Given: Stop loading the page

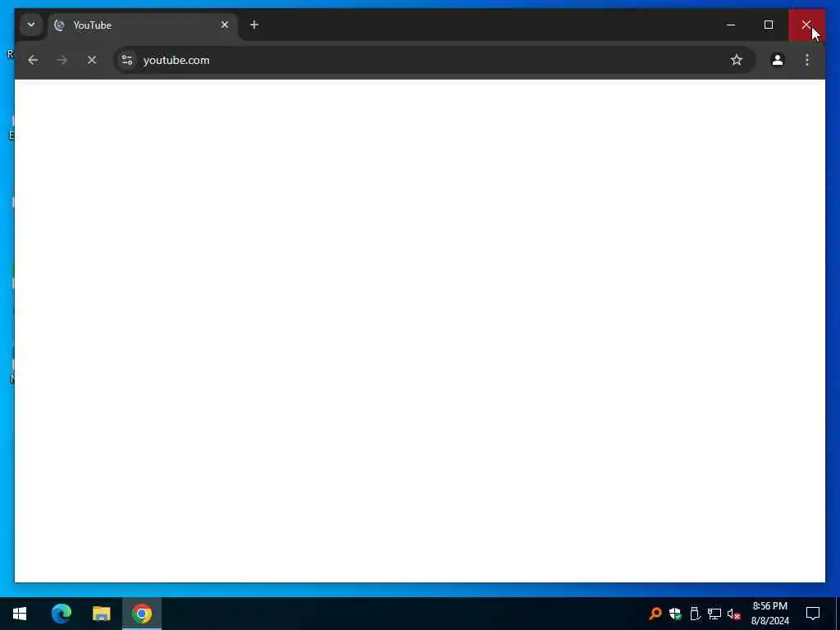Looking at the screenshot, I should (x=92, y=60).
